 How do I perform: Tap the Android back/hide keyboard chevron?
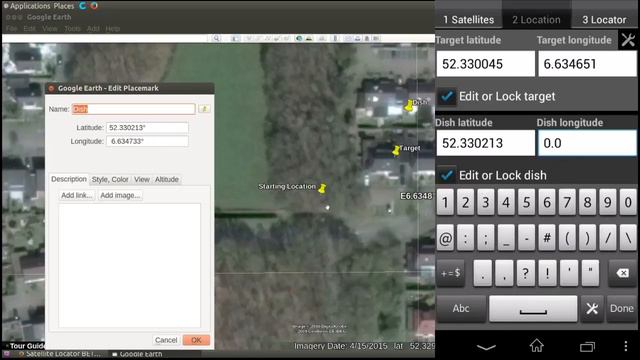[x=486, y=347]
